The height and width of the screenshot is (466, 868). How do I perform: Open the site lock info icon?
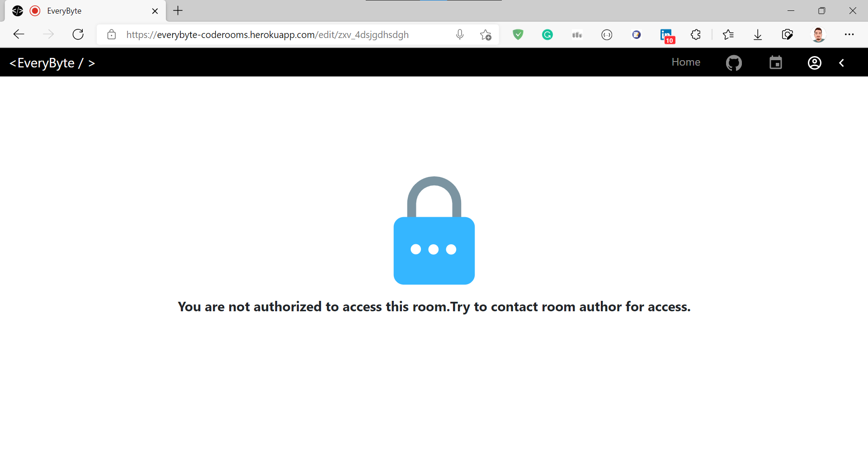click(111, 34)
